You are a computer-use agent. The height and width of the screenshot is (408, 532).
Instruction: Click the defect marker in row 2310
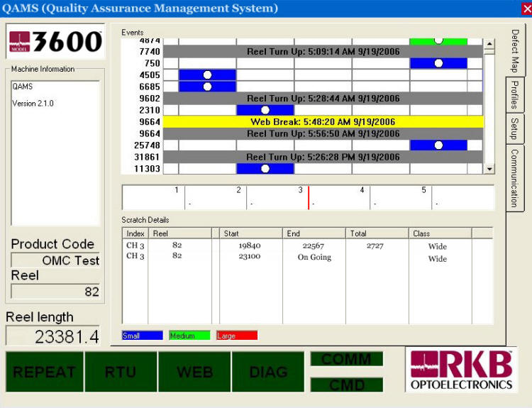pyautogui.click(x=265, y=110)
